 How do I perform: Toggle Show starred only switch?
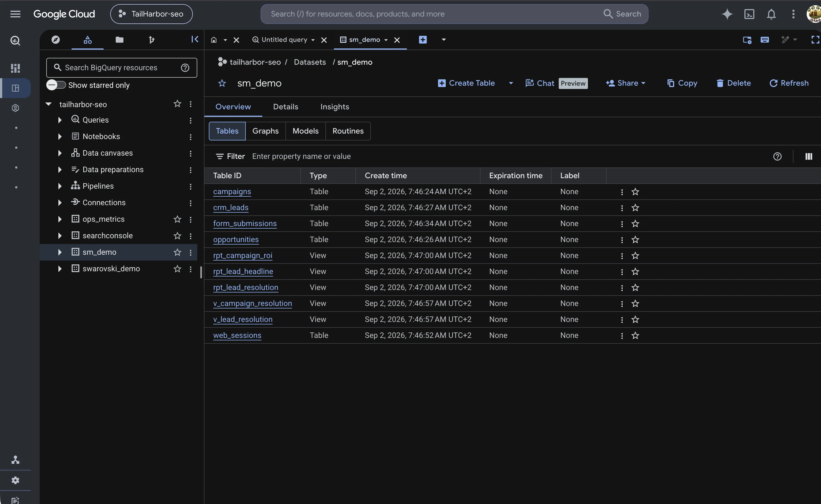pyautogui.click(x=56, y=85)
